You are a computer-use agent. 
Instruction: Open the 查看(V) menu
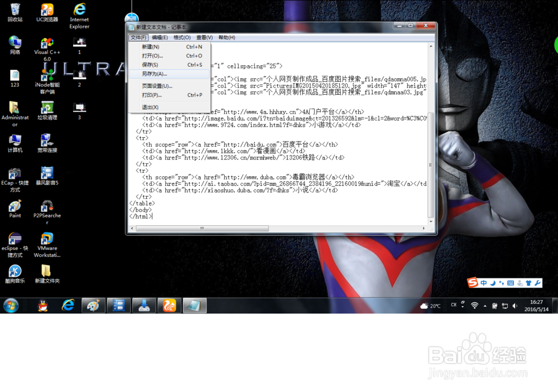(205, 37)
